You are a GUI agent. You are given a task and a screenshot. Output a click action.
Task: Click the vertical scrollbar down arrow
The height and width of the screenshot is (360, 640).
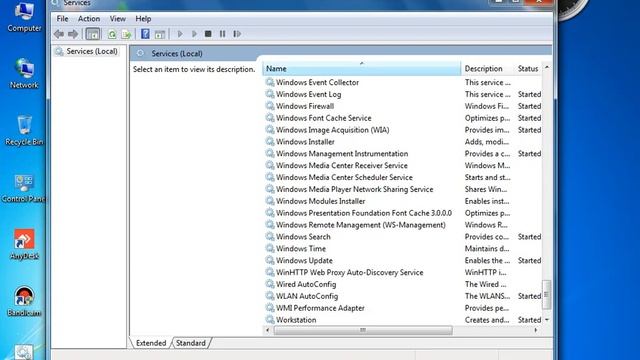[547, 320]
